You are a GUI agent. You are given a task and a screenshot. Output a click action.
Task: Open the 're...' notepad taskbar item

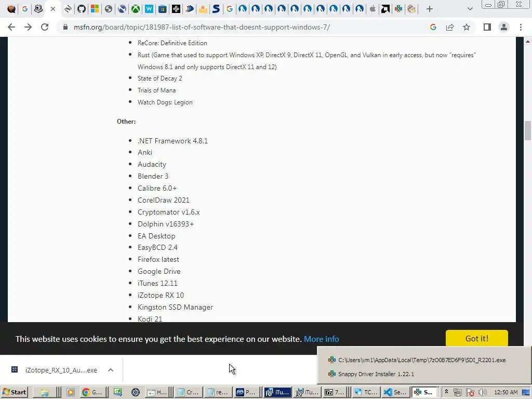[218, 392]
